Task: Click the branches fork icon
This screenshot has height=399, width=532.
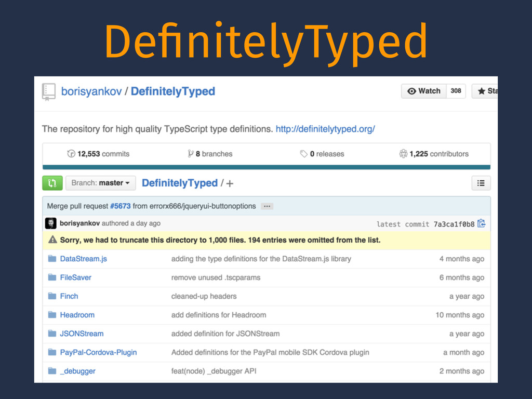Action: point(190,154)
